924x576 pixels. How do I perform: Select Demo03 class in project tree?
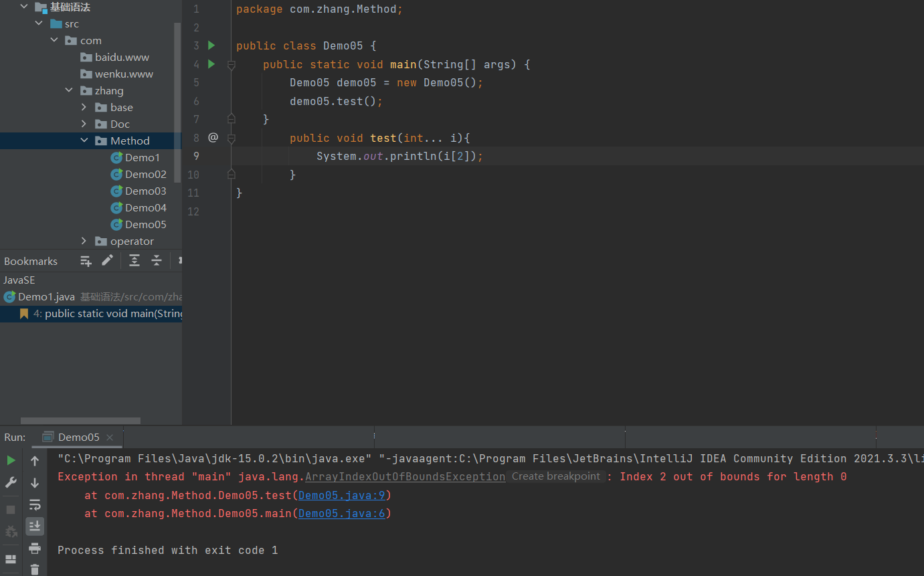(146, 191)
